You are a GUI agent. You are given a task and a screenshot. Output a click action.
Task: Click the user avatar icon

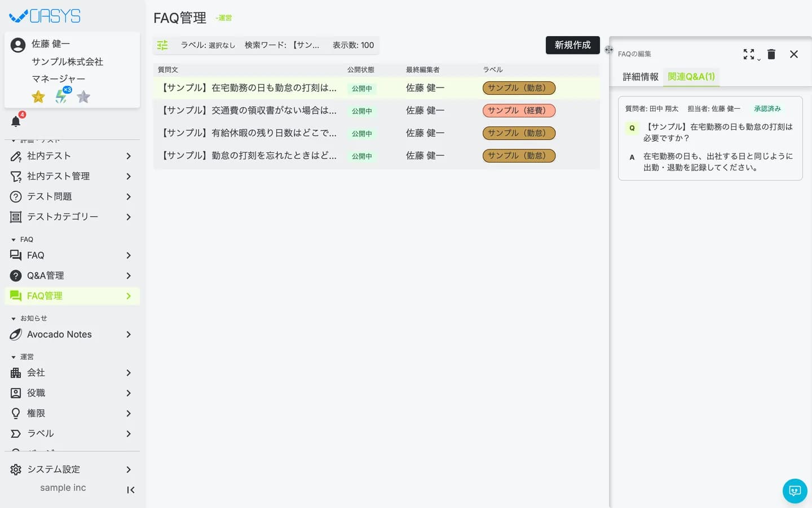point(18,45)
